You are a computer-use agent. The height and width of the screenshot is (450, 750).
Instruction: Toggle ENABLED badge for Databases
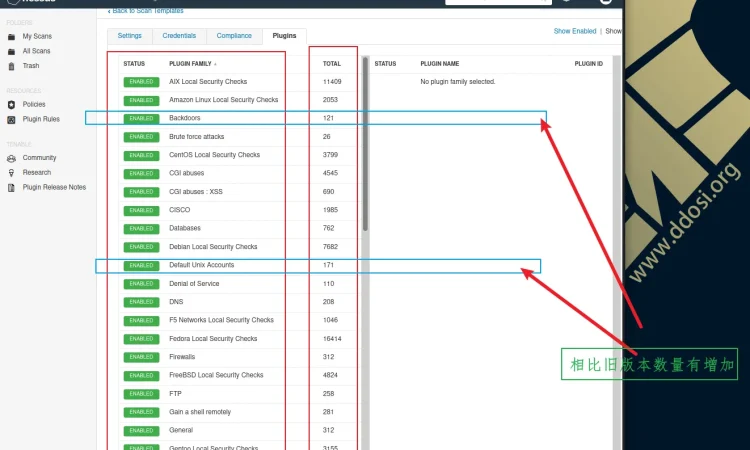click(x=141, y=229)
